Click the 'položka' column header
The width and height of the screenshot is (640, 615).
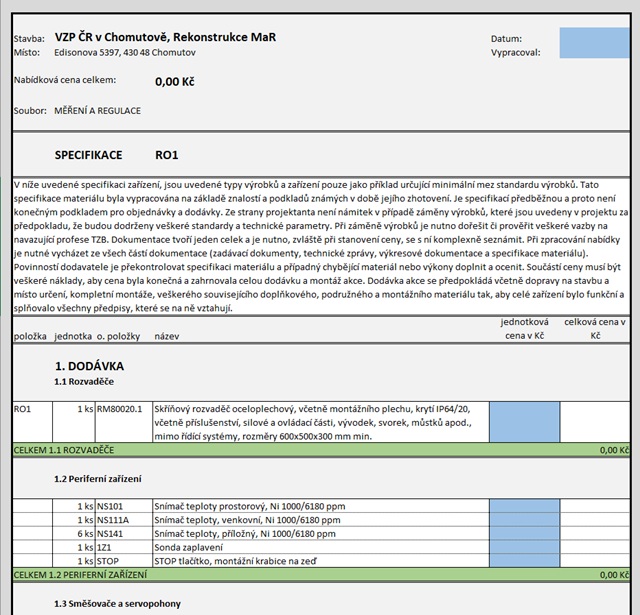pos(30,336)
